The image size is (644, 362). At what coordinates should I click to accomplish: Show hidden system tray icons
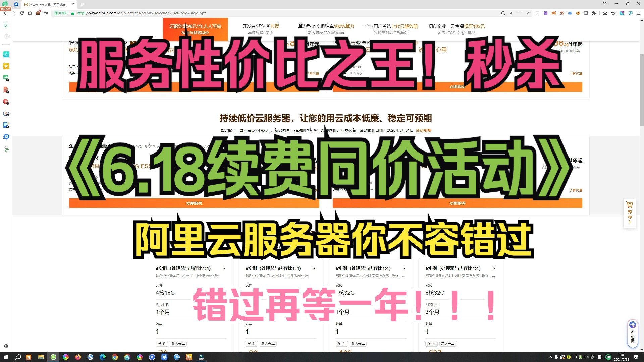(550, 357)
